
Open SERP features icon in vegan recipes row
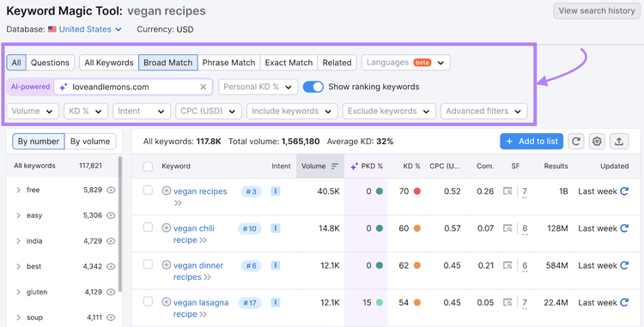click(507, 191)
